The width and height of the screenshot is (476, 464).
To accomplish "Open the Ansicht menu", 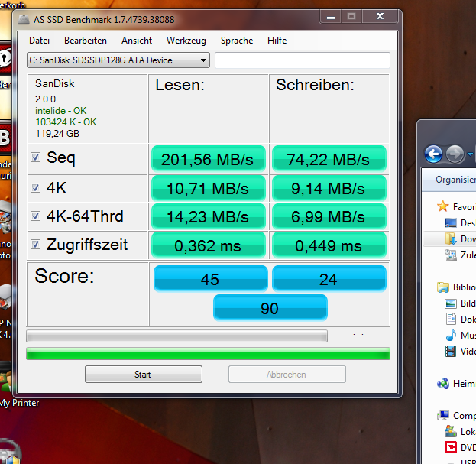I will (x=137, y=41).
